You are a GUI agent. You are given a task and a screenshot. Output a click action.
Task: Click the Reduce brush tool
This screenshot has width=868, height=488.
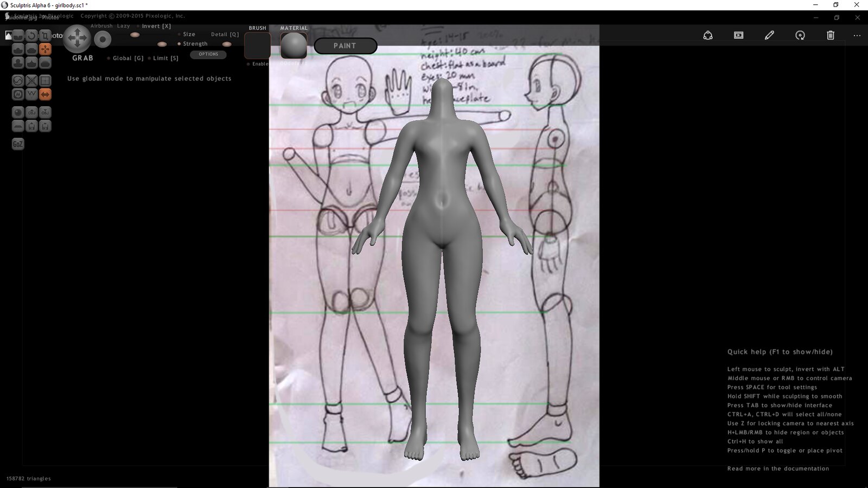coord(18,80)
